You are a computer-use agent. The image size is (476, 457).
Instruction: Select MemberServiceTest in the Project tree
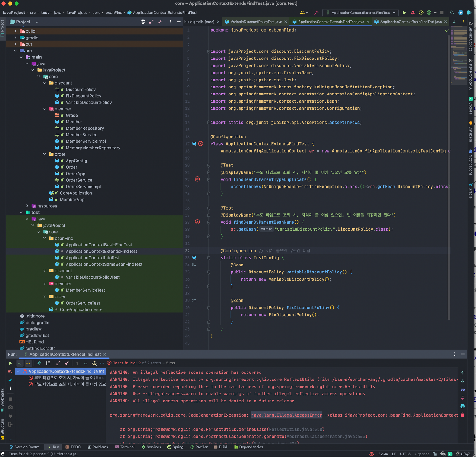coord(85,290)
